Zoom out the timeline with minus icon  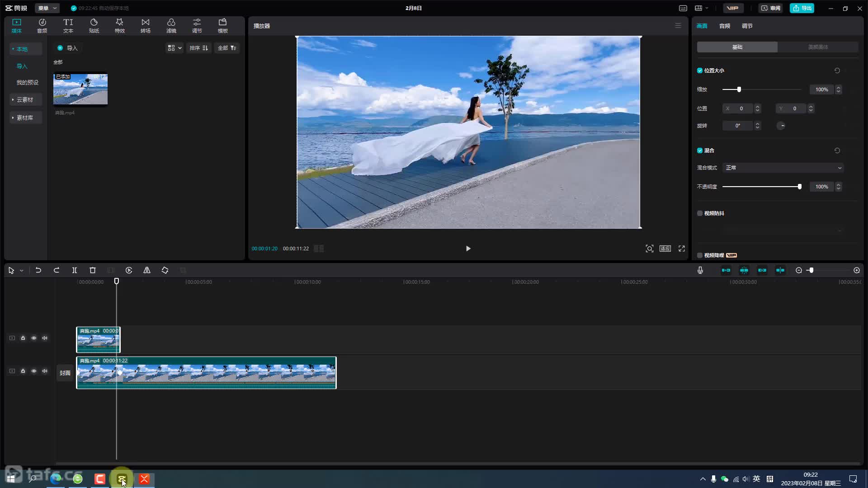[799, 270]
